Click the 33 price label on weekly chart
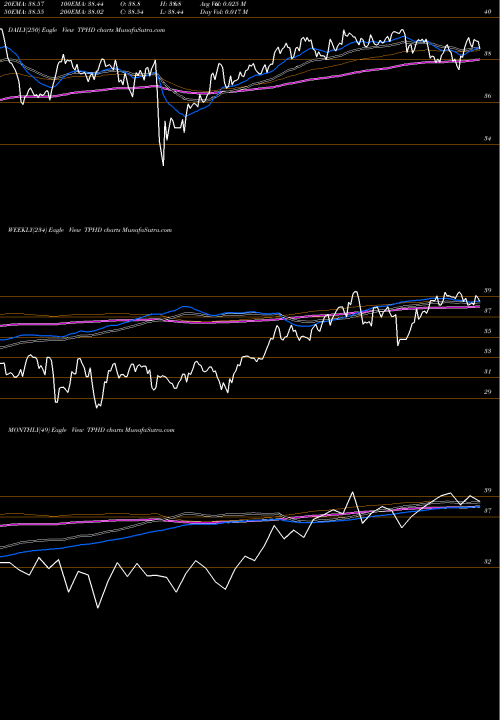 point(488,351)
